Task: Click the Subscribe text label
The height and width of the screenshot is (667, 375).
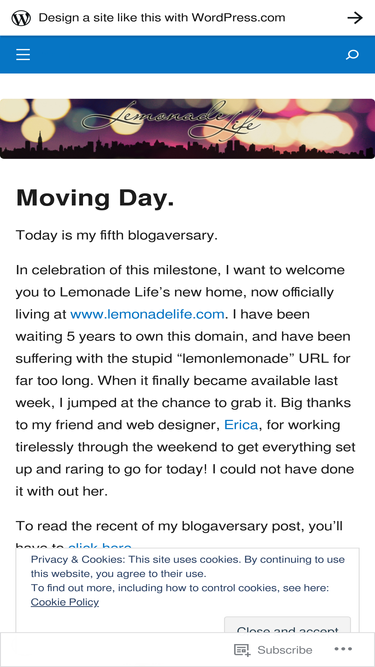Action: (x=285, y=650)
